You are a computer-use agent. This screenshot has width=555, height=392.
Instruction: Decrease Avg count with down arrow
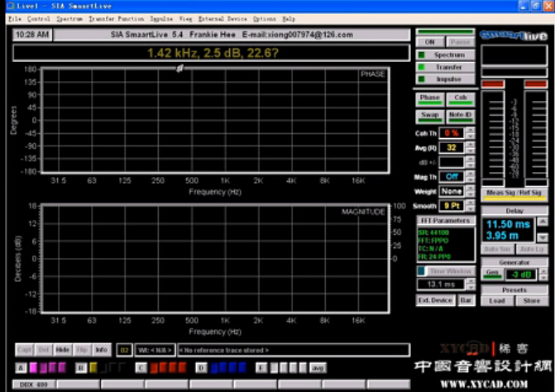coord(470,151)
